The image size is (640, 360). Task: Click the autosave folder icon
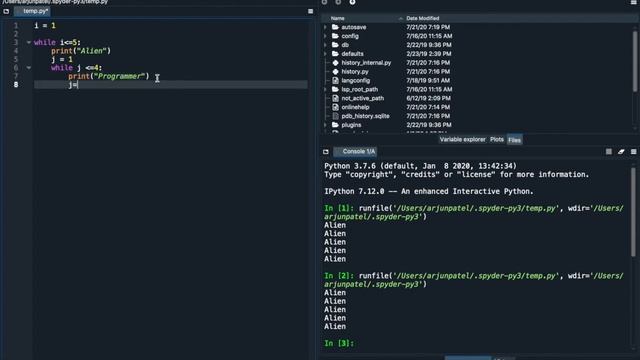pyautogui.click(x=335, y=27)
